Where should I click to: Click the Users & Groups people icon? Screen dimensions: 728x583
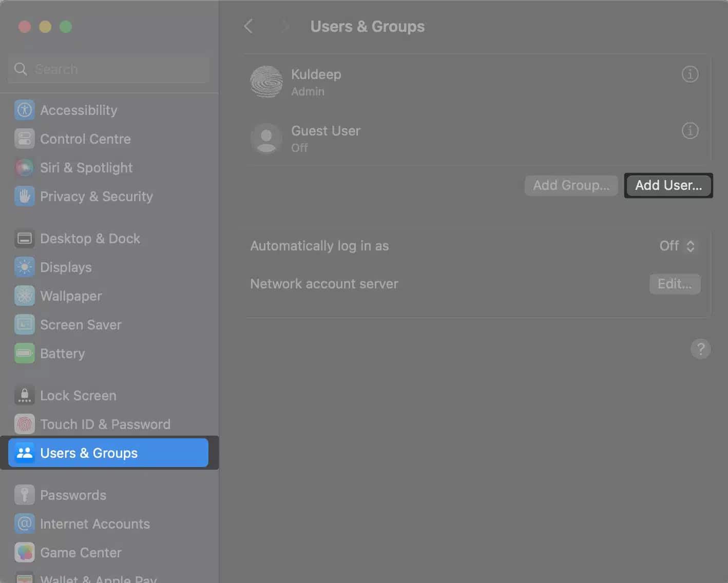coord(25,453)
